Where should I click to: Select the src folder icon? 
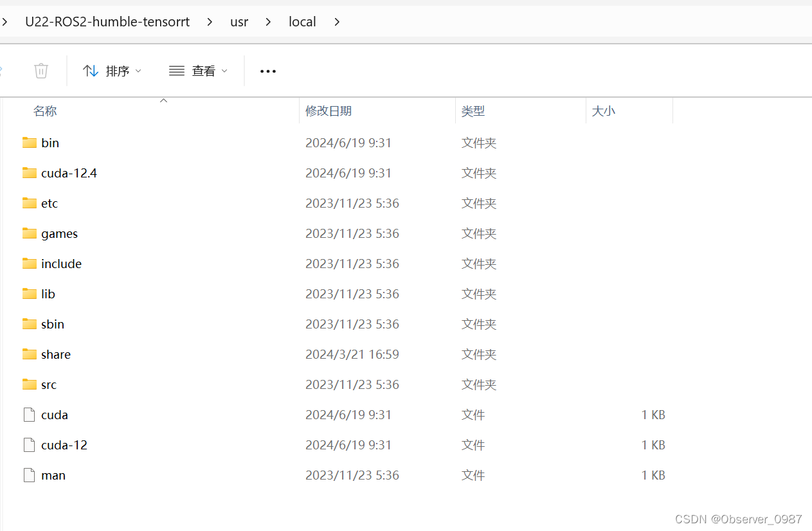(x=30, y=384)
